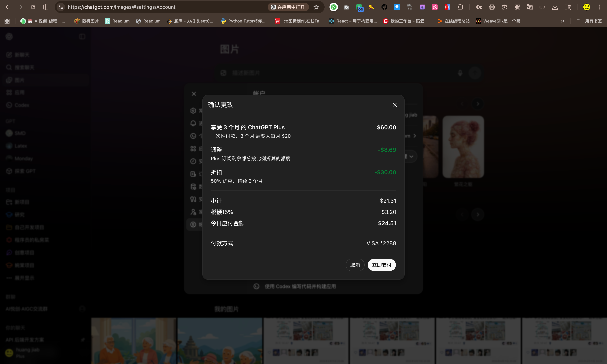The image size is (607, 364).
Task: Generate a QR code for this page
Action: pyautogui.click(x=517, y=7)
